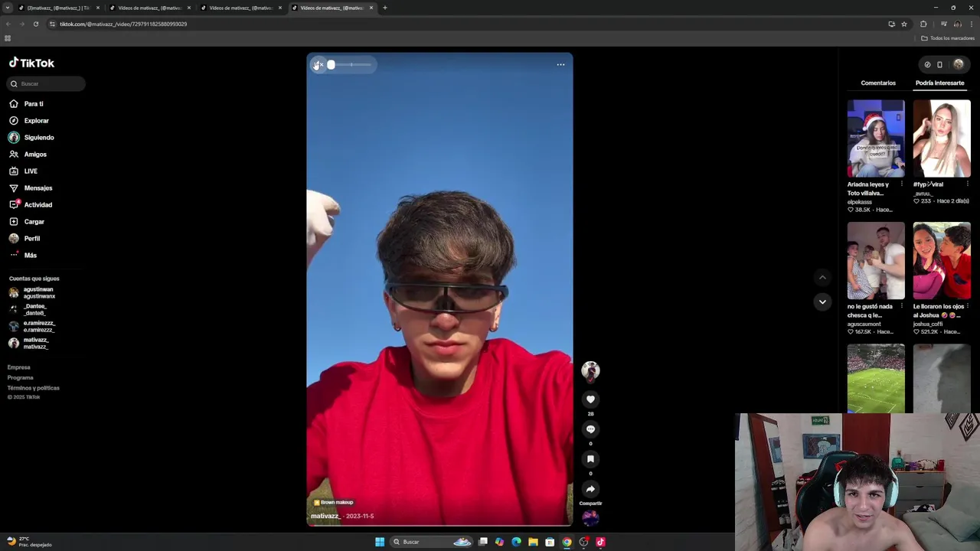Toggle video mute speaker icon
The height and width of the screenshot is (551, 980).
click(x=318, y=64)
